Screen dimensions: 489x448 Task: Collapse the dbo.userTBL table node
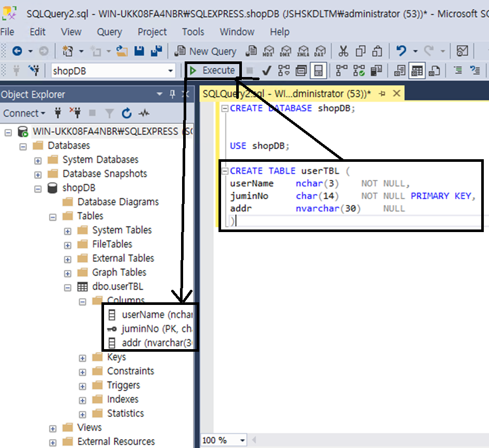coord(68,287)
